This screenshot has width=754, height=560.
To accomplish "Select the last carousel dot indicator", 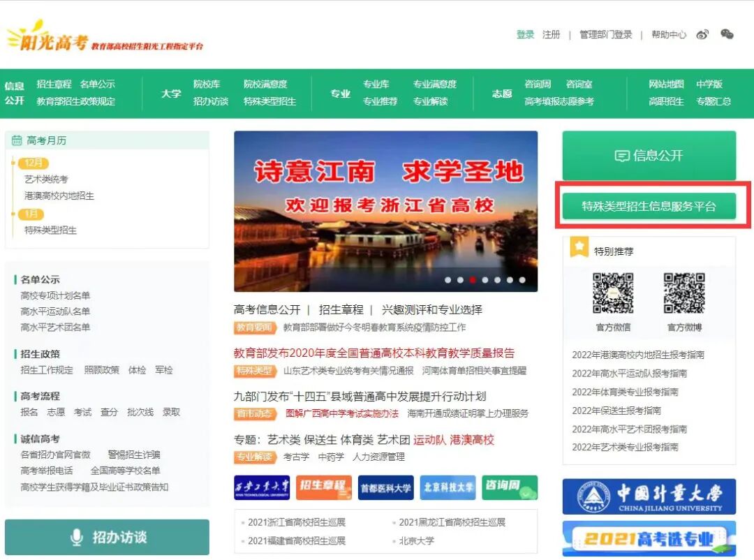I will pyautogui.click(x=522, y=280).
